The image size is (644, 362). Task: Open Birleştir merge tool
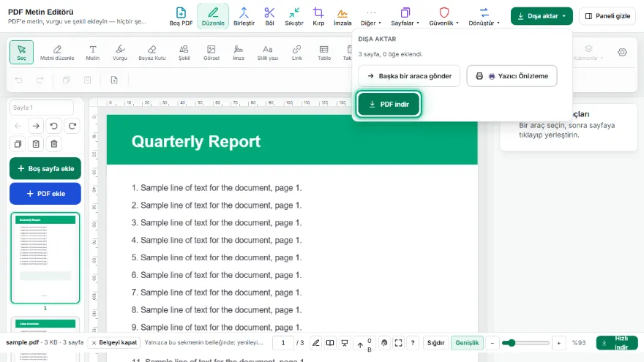(244, 16)
